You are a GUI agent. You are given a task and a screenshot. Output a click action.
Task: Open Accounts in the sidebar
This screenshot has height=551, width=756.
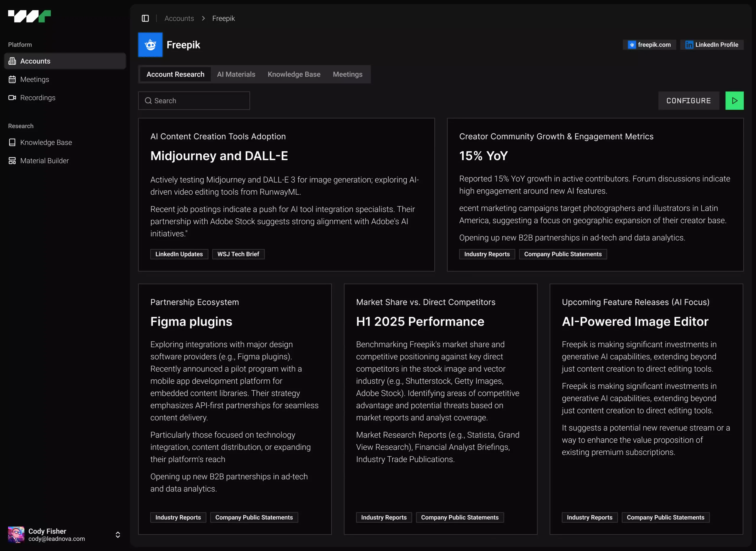[x=65, y=61]
